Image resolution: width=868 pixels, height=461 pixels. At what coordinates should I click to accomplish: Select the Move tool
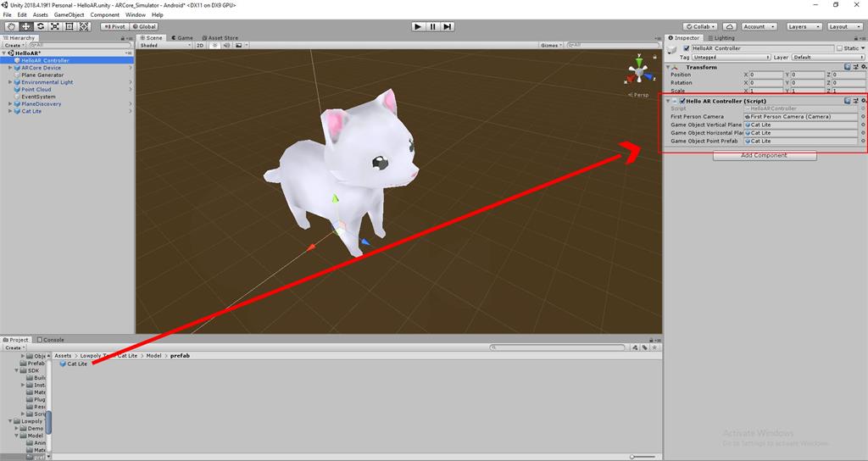25,26
